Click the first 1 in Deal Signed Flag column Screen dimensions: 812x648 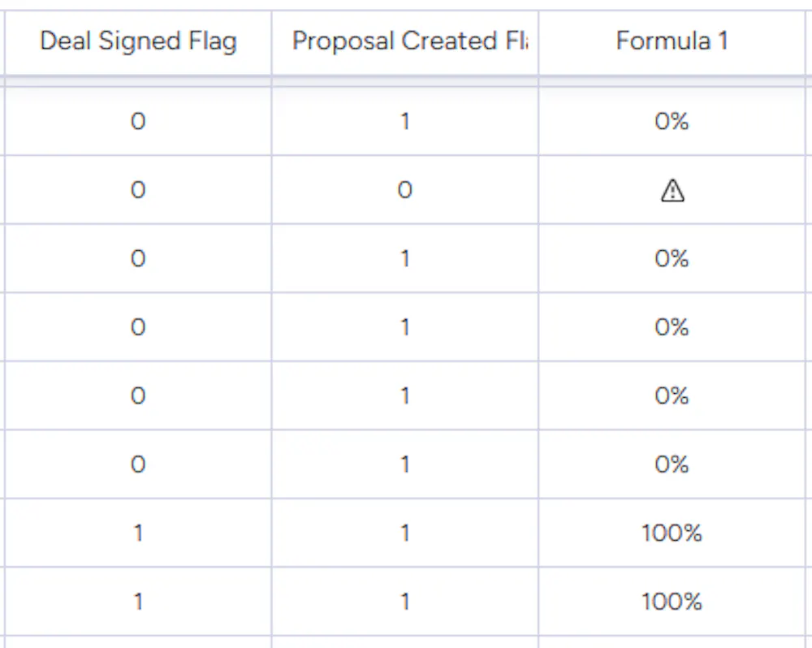[138, 534]
